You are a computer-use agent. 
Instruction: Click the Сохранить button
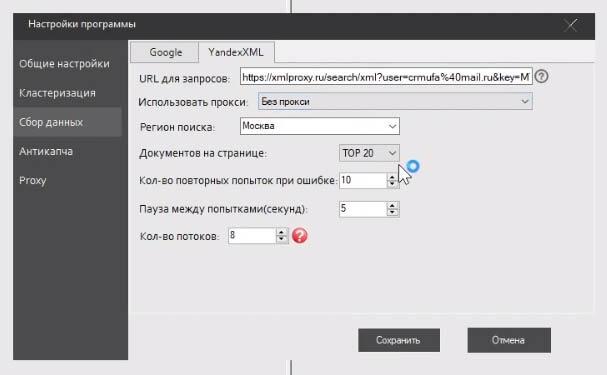[x=399, y=340]
